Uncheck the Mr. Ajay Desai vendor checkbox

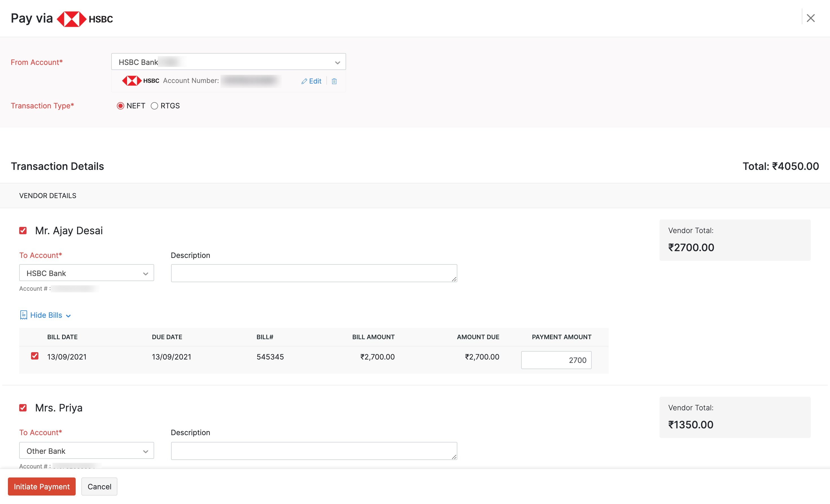tap(23, 231)
